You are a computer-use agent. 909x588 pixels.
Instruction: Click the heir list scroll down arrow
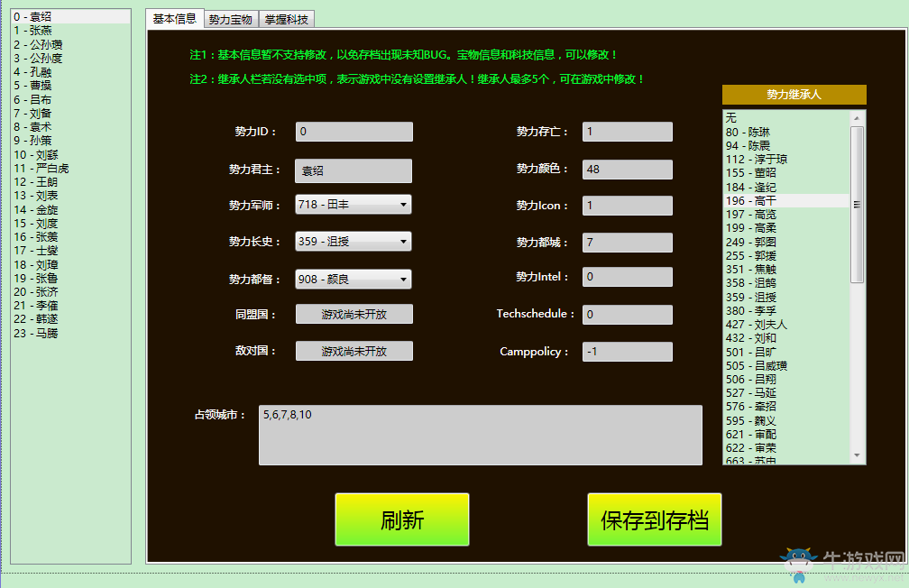coord(857,455)
